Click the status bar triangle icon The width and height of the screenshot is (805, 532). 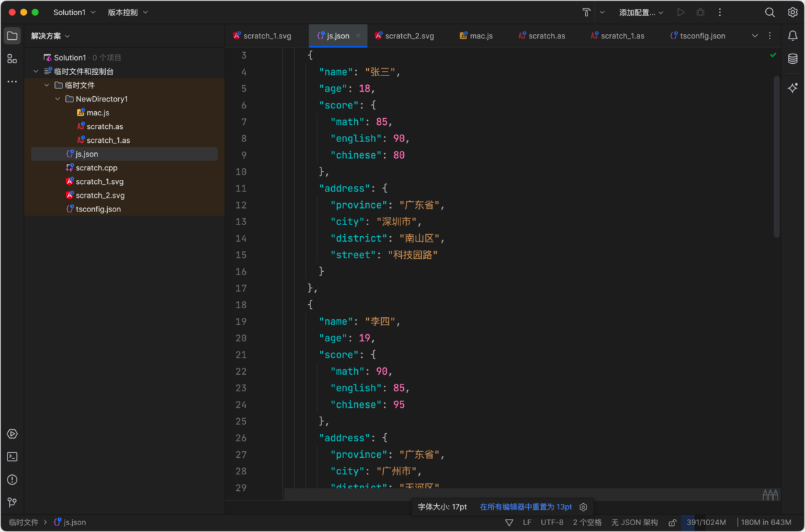coord(509,523)
